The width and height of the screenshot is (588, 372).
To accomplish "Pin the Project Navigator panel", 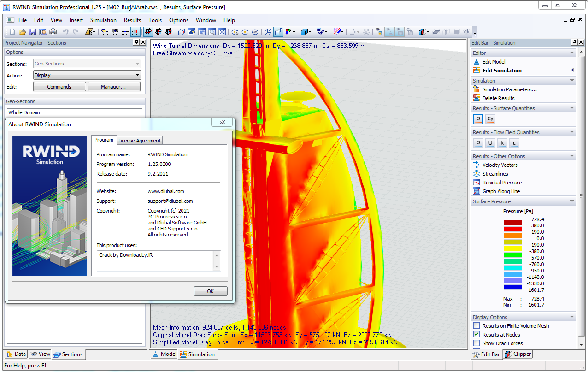I will [136, 42].
